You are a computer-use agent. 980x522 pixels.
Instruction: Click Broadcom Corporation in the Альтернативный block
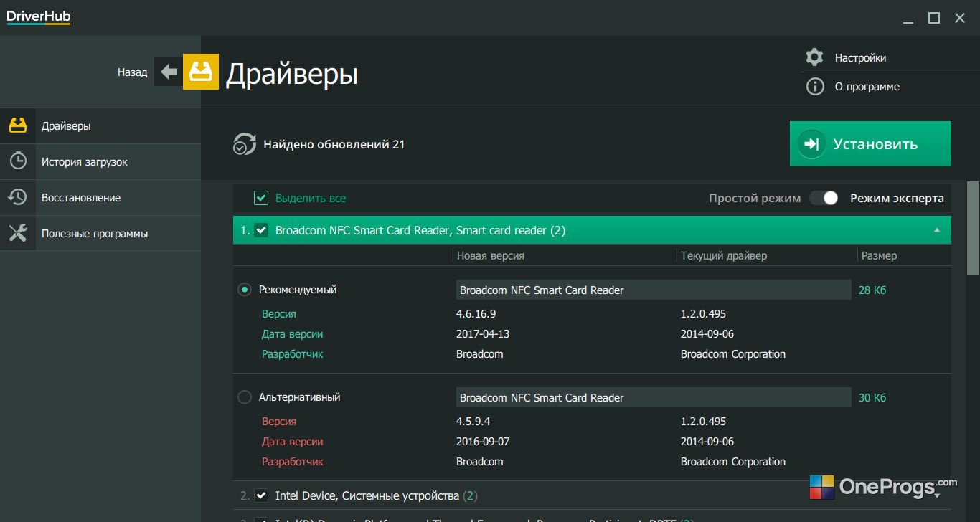[733, 462]
